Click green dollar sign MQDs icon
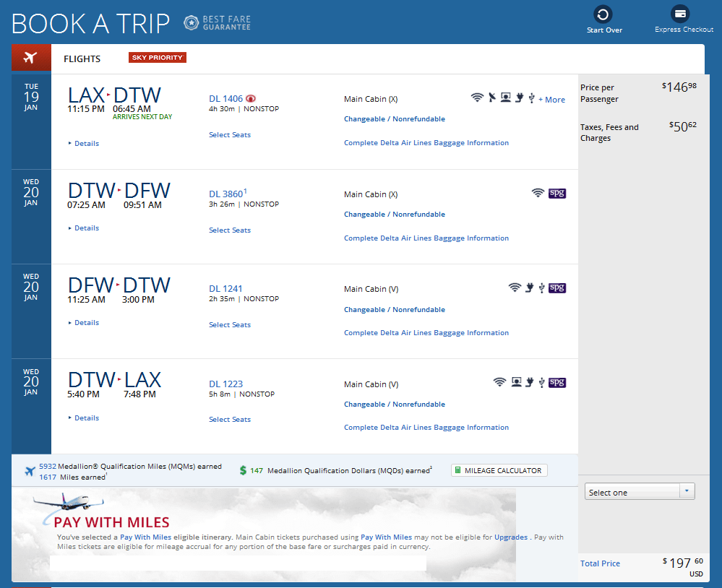722x588 pixels. click(243, 470)
